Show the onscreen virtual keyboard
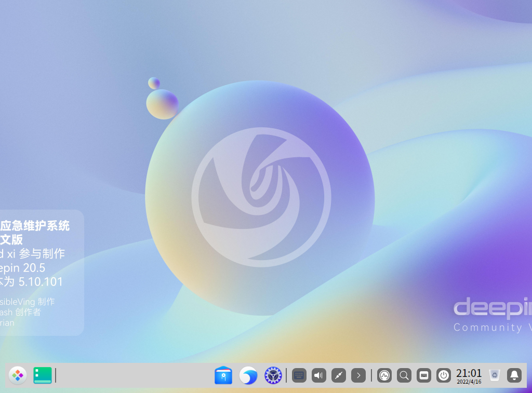532x393 pixels. [x=299, y=375]
